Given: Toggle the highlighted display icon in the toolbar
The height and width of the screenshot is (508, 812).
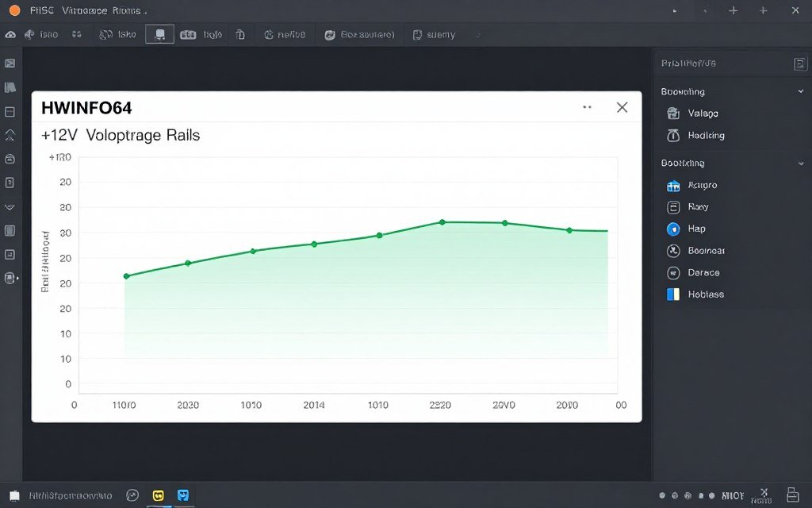Looking at the screenshot, I should pos(159,33).
